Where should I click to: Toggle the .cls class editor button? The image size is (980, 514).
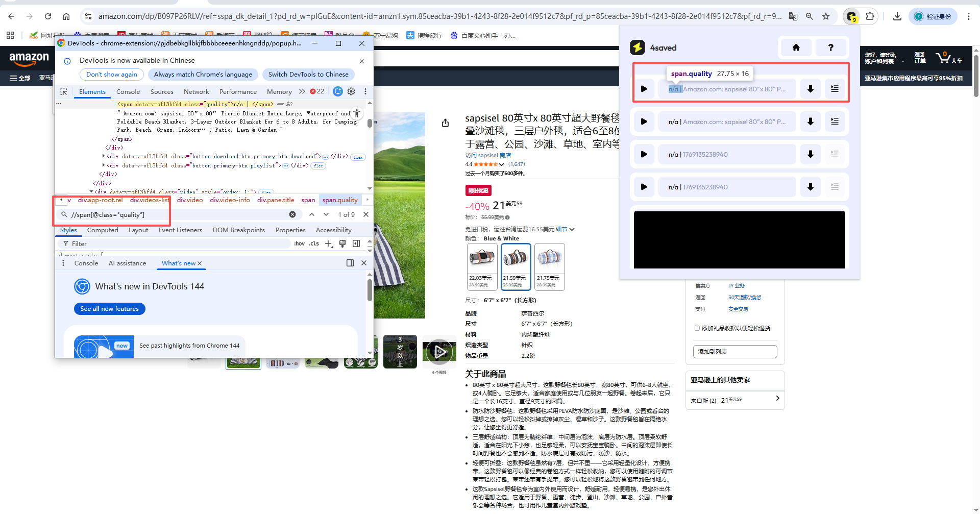click(x=314, y=243)
